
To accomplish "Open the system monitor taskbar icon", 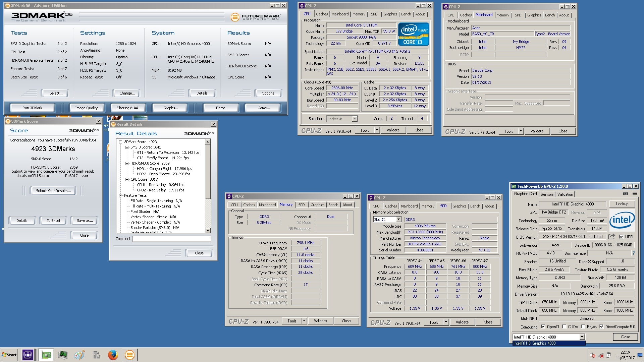I will point(62,355).
